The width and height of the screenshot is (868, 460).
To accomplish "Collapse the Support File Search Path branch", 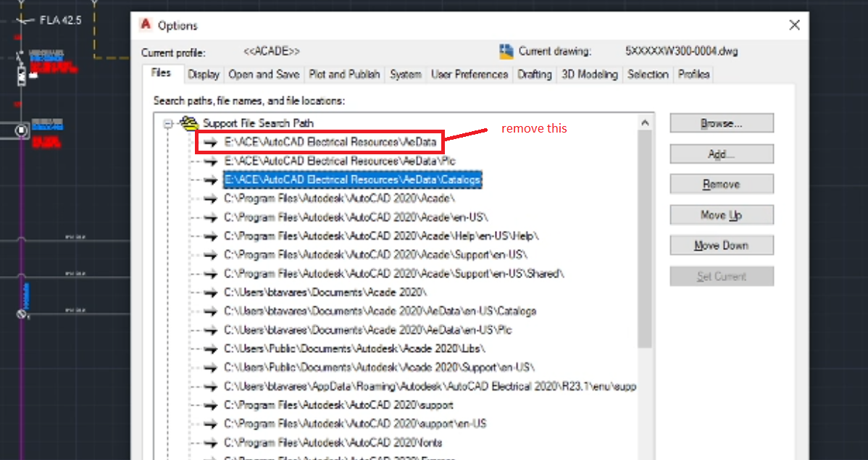I will click(167, 123).
